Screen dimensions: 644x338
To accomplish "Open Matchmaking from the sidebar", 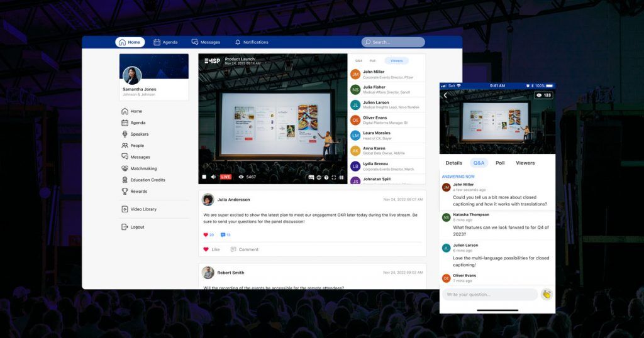I will (143, 168).
